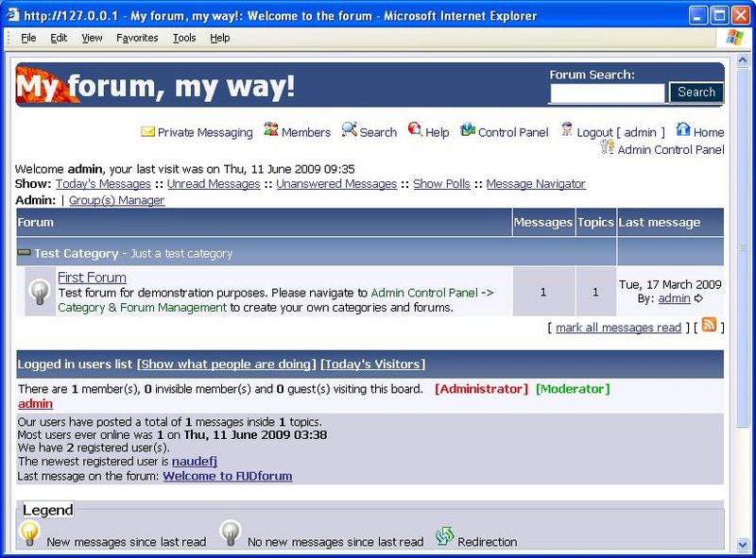The height and width of the screenshot is (558, 756).
Task: Collapse the Test Category section
Action: (24, 252)
